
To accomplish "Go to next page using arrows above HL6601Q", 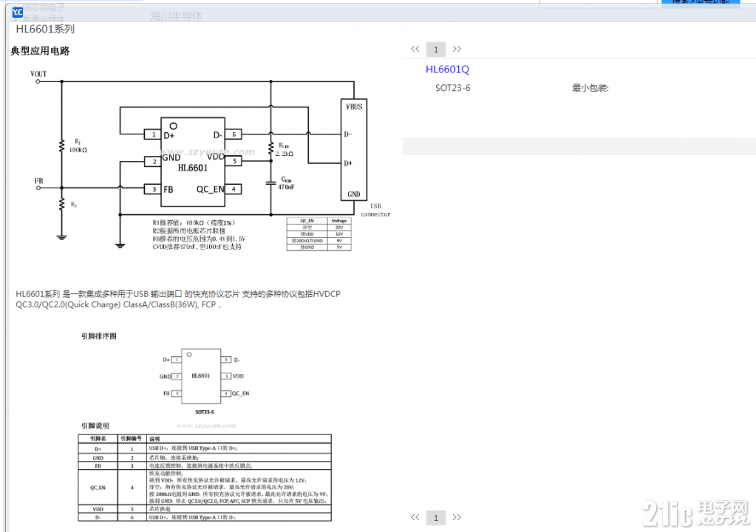I will tap(457, 49).
